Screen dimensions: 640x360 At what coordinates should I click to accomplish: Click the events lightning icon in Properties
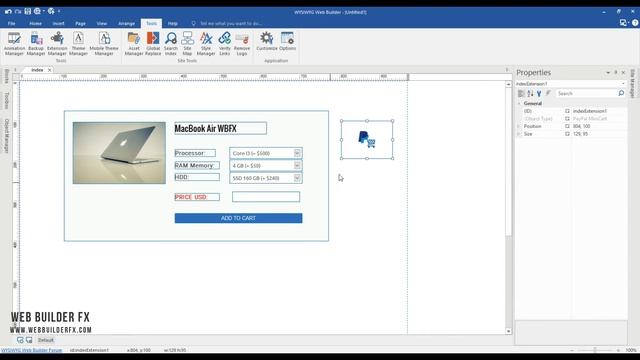point(548,93)
